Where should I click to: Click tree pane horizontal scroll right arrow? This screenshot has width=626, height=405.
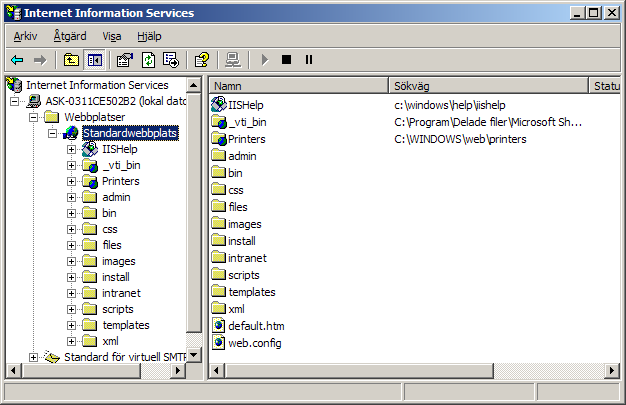(178, 371)
